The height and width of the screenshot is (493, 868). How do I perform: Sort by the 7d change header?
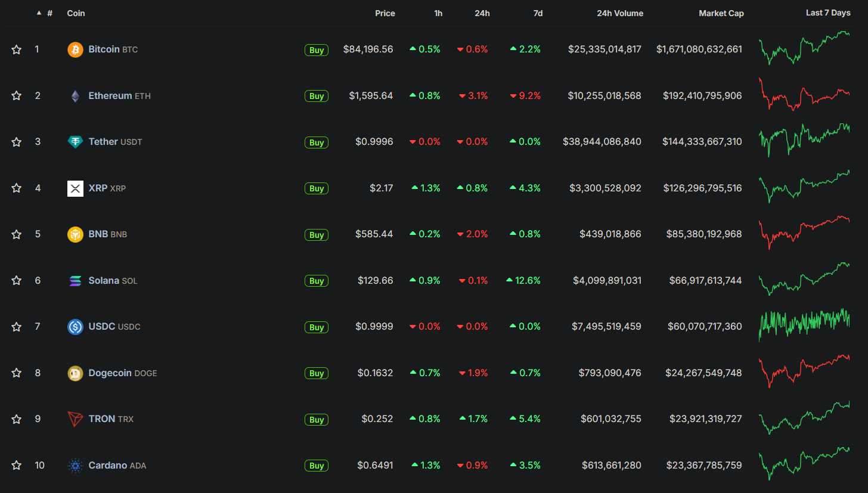click(538, 13)
